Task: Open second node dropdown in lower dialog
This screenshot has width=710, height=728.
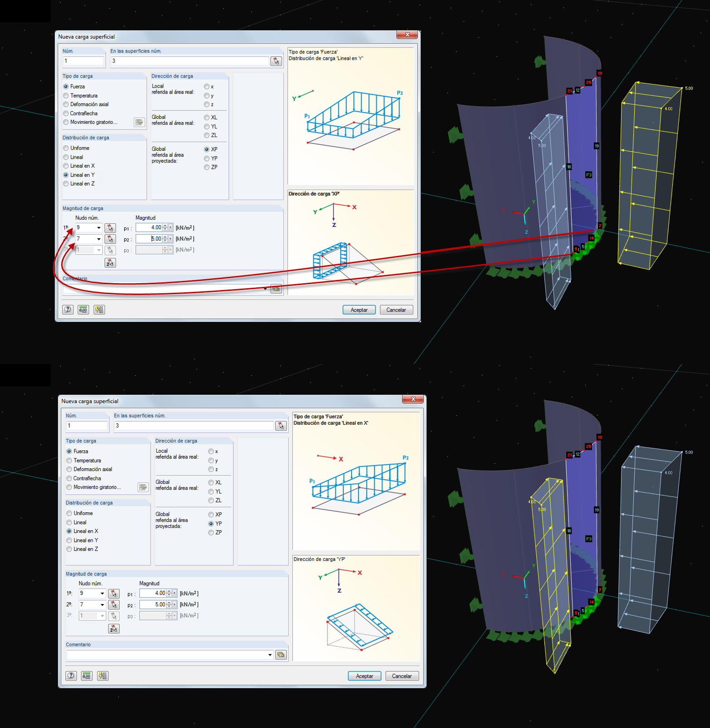Action: (102, 605)
